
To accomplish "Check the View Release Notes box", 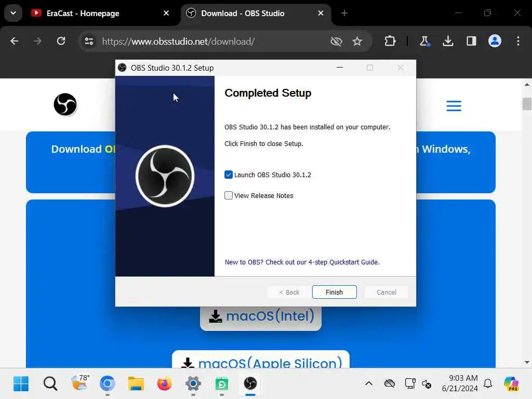I will (x=229, y=195).
